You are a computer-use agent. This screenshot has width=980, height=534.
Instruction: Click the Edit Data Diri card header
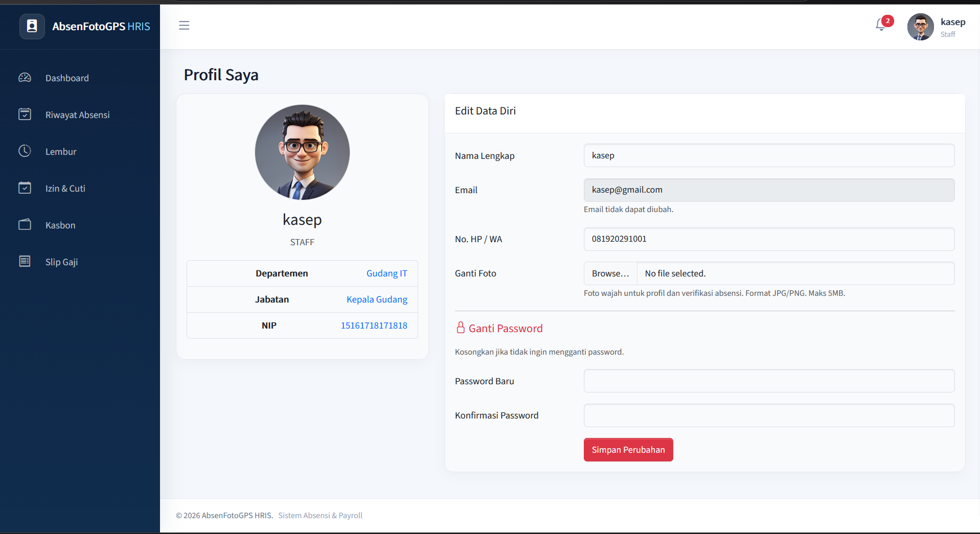485,111
